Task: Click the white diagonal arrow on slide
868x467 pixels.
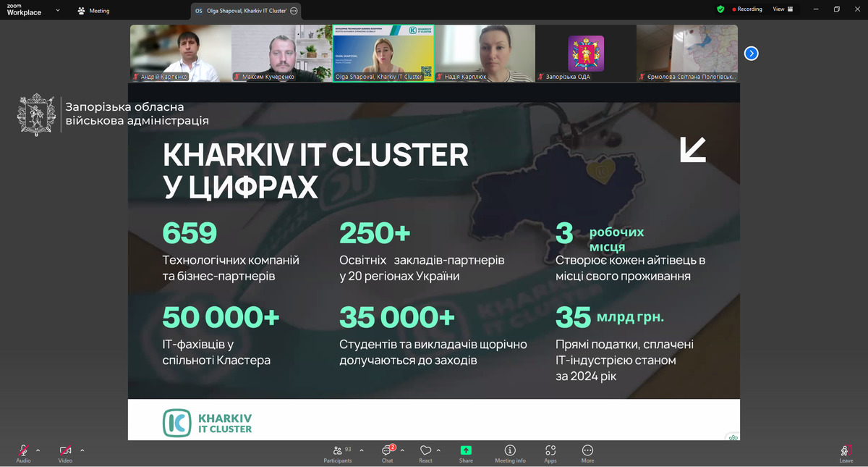Action: (x=693, y=149)
